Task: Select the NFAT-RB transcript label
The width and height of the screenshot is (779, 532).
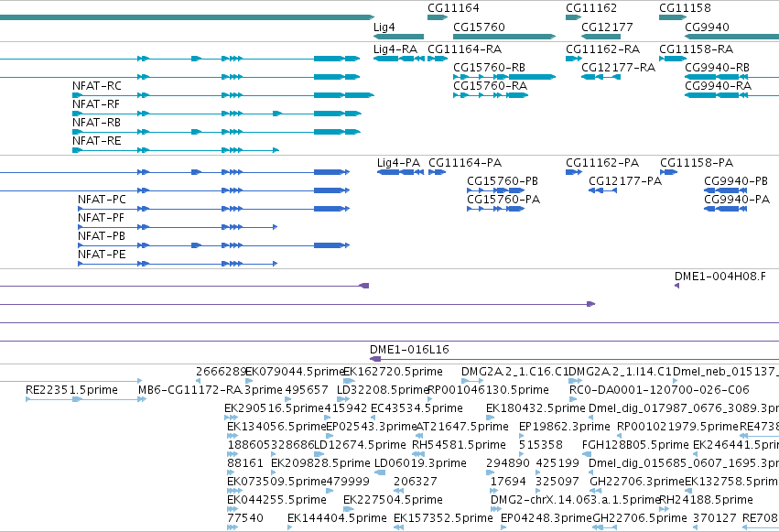Action: click(x=96, y=123)
